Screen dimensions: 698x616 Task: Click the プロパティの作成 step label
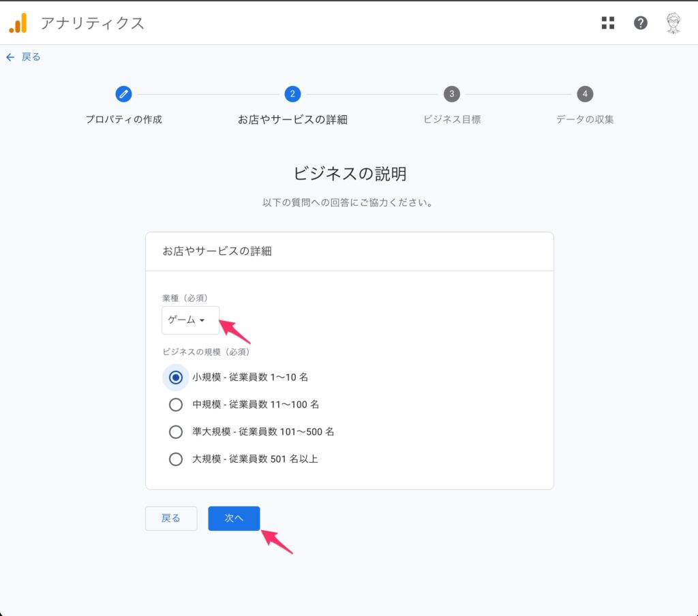(123, 119)
